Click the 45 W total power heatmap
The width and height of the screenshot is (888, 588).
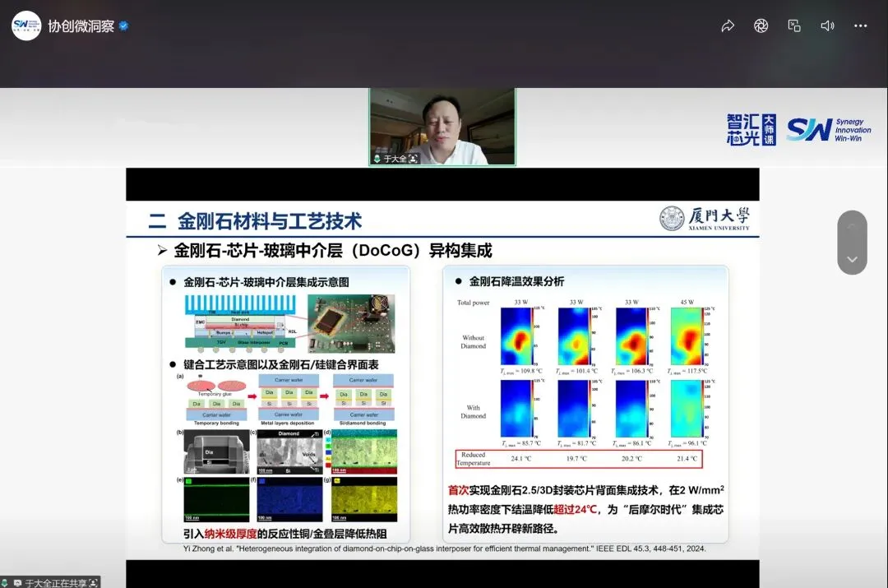(687, 336)
